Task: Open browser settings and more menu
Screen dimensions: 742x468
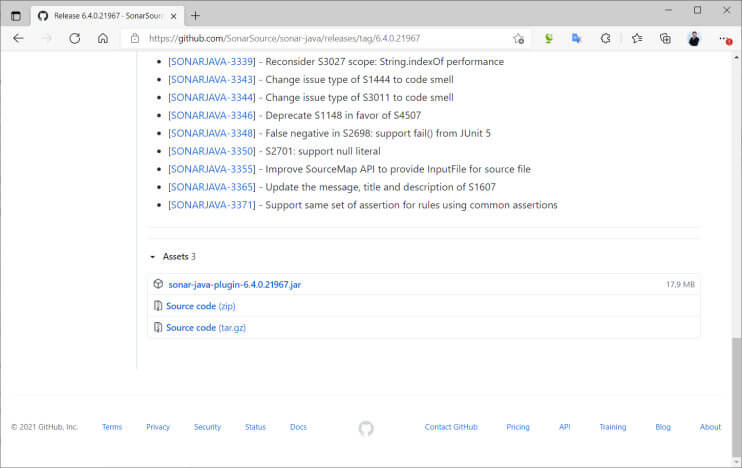Action: (725, 39)
